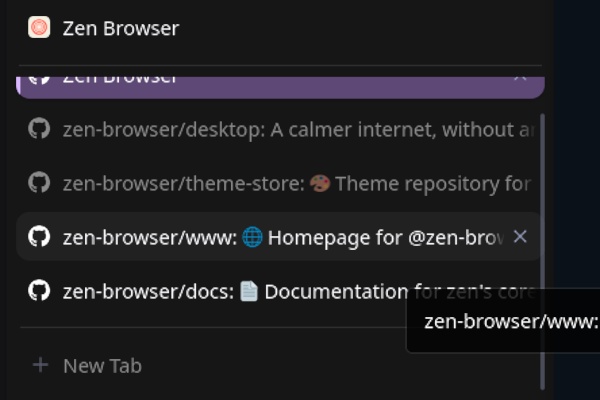Click GitHub favicon on zen-browser/www tab

pyautogui.click(x=39, y=237)
